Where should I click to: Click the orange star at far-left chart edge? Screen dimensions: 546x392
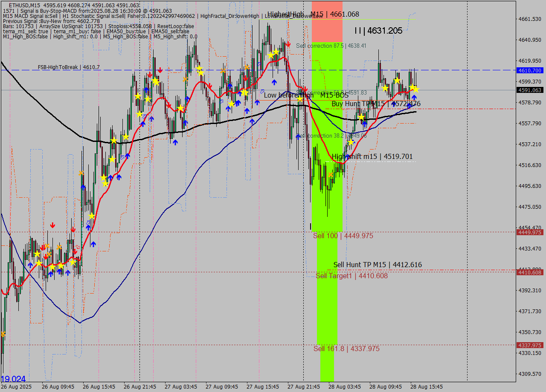pos(3,334)
